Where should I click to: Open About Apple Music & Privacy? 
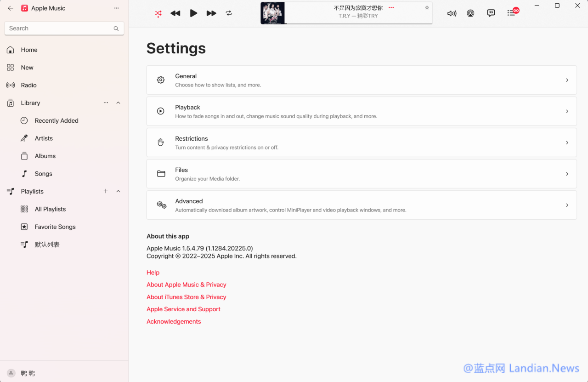[x=187, y=285]
